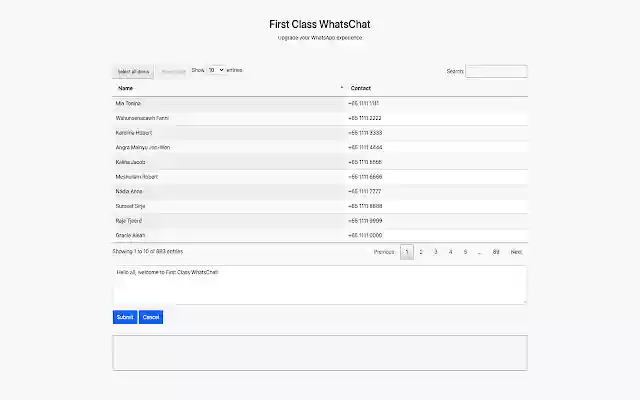Click the Showing 1 to 10 entries status text
Viewport: 640px width, 400px height.
148,251
